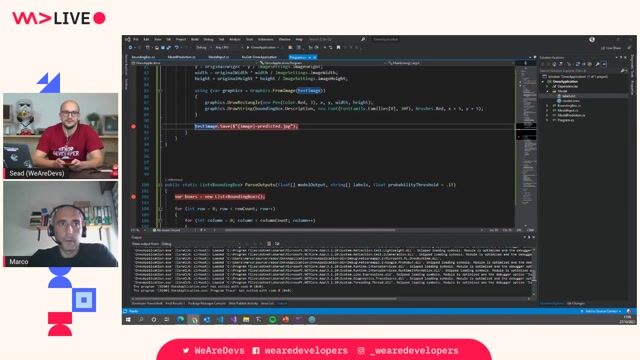Remove the breakpoint on the var boxes line
Viewport: 640px width, 360px height.
click(133, 197)
